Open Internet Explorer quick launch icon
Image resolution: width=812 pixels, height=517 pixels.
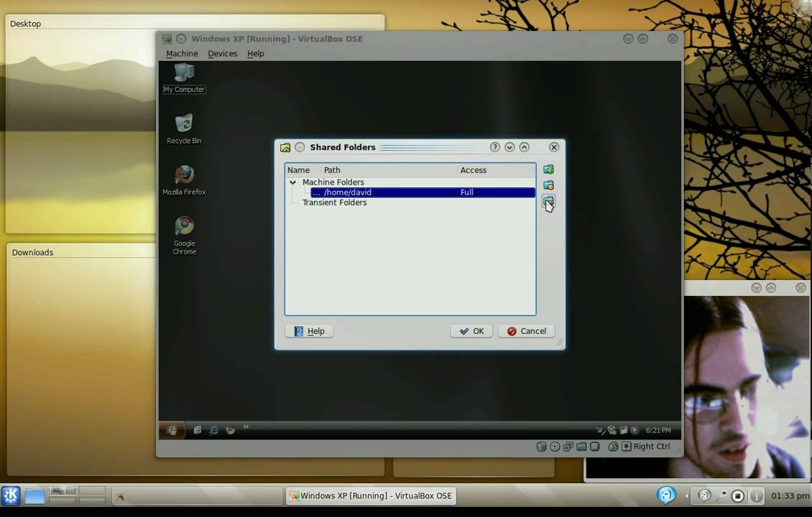pyautogui.click(x=213, y=430)
